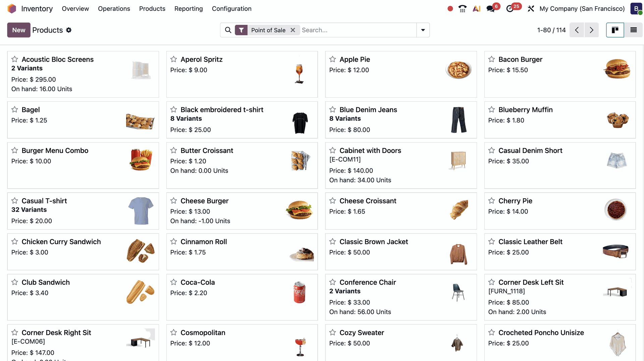
Task: Open the Messages conversation icon
Action: pos(490,9)
